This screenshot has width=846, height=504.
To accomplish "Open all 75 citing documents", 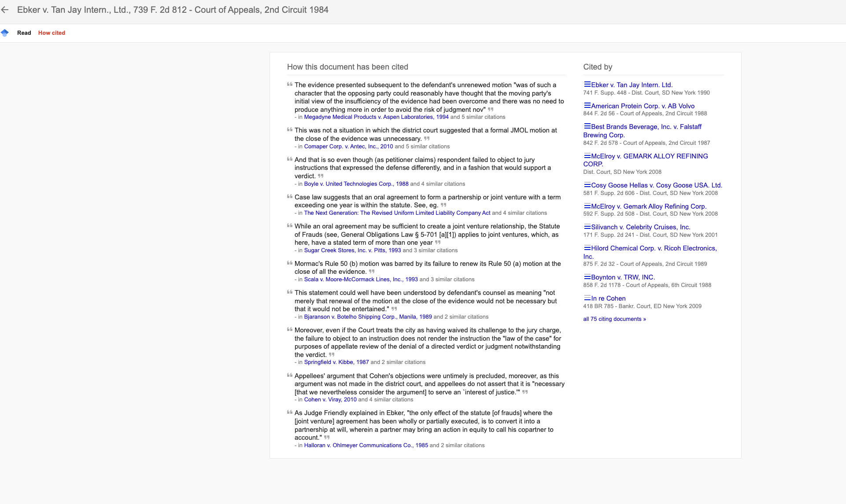I will [614, 319].
